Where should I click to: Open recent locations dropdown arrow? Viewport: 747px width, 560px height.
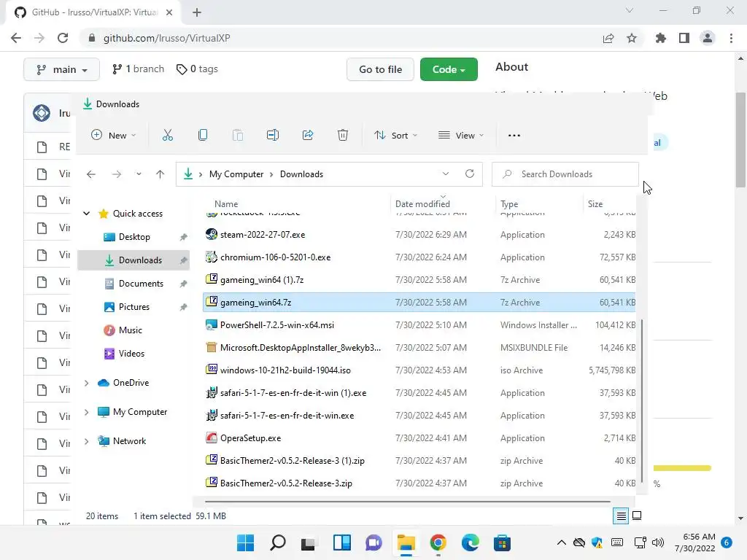139,174
